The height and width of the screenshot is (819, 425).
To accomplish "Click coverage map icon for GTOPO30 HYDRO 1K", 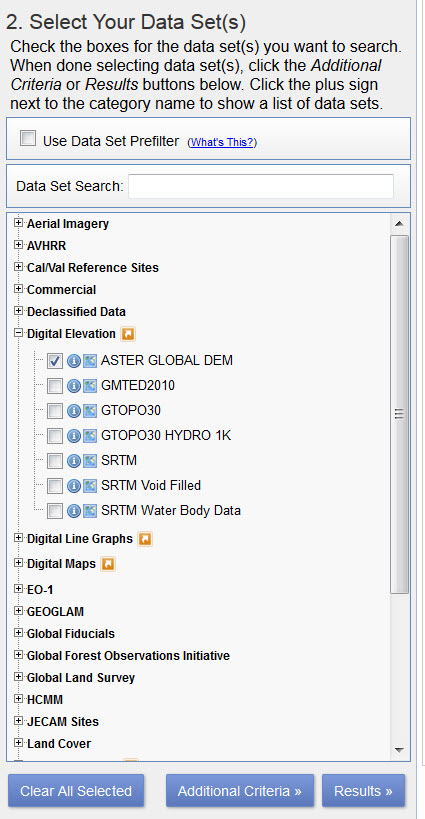I will [x=90, y=436].
